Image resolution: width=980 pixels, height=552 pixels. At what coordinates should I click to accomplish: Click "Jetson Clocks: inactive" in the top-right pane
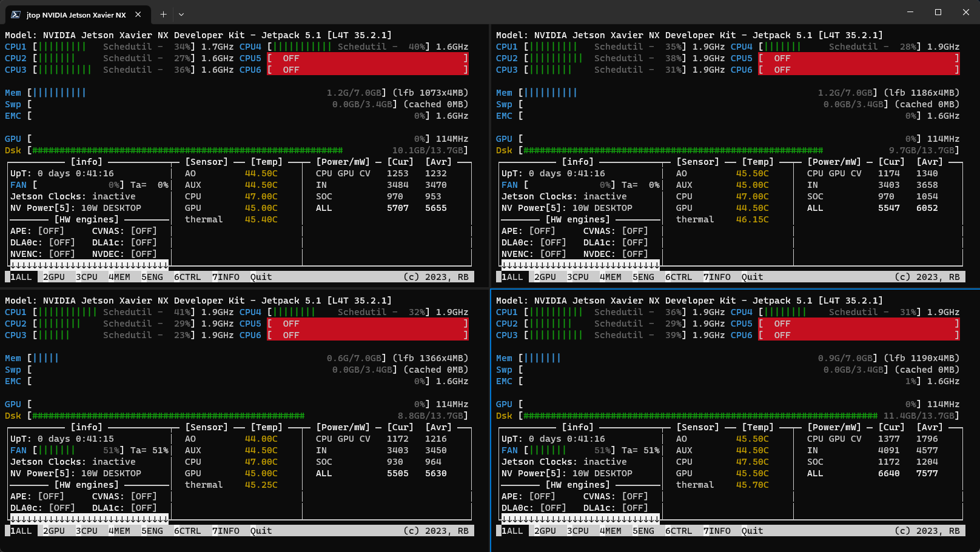564,196
